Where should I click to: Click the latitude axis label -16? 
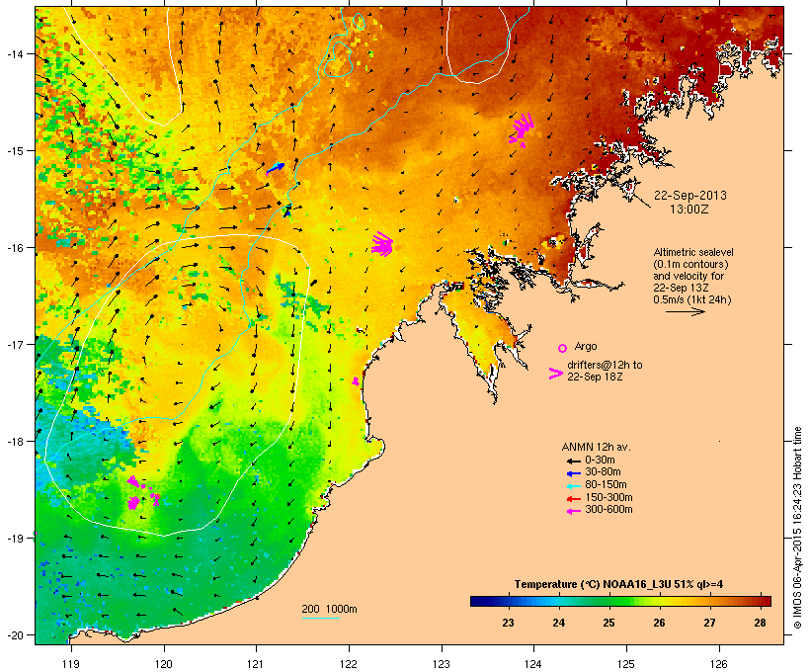click(14, 248)
